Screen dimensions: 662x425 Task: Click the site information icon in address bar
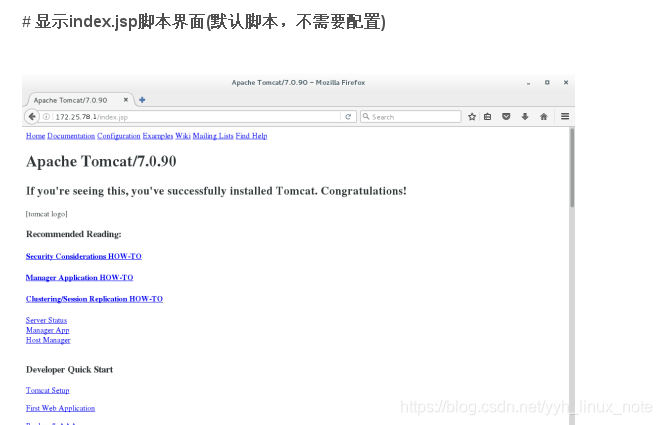pyautogui.click(x=46, y=117)
